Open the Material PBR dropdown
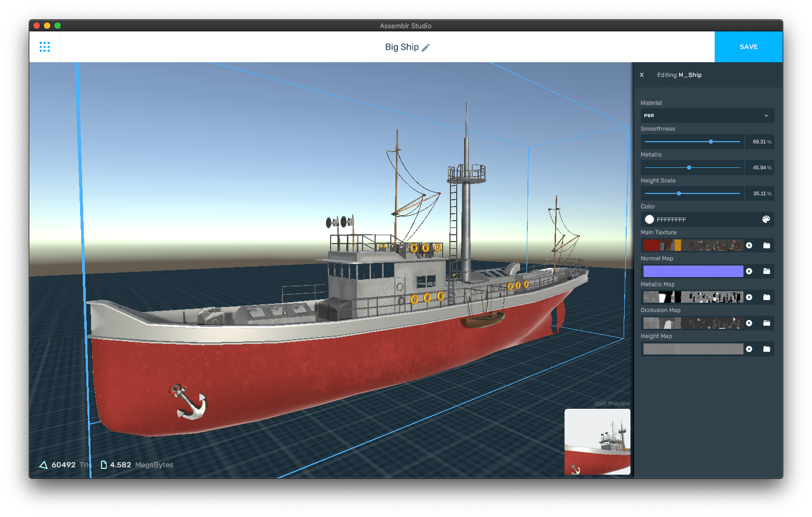This screenshot has width=812, height=517. [x=707, y=116]
